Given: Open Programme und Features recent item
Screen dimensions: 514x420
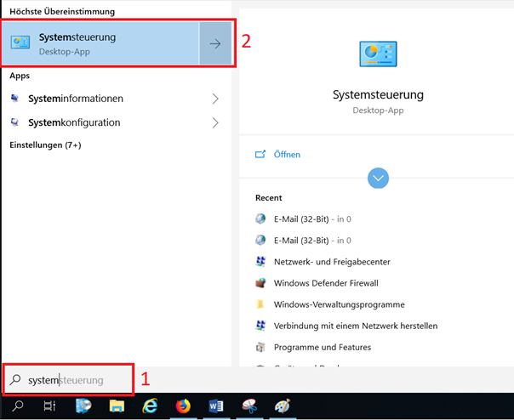Looking at the screenshot, I should (x=322, y=347).
